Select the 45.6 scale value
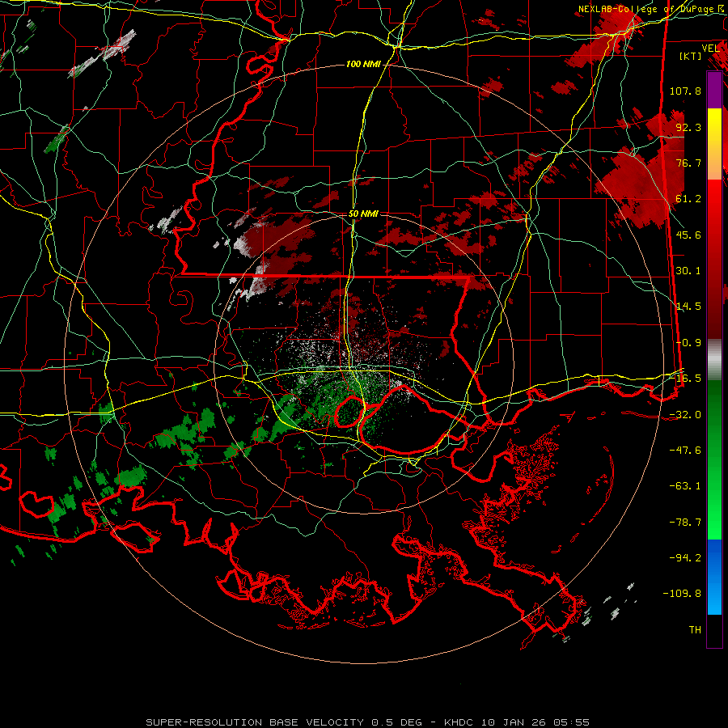 [x=688, y=235]
